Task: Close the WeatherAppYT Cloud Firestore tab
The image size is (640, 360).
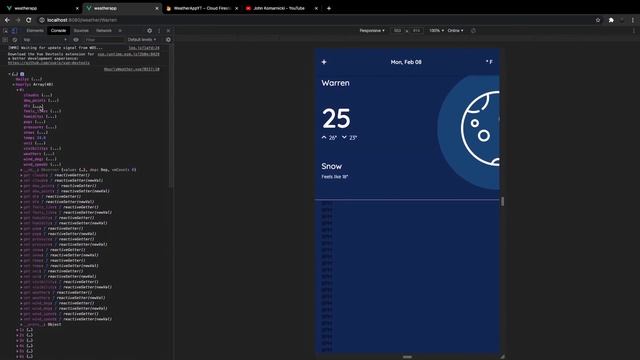Action: click(x=236, y=8)
